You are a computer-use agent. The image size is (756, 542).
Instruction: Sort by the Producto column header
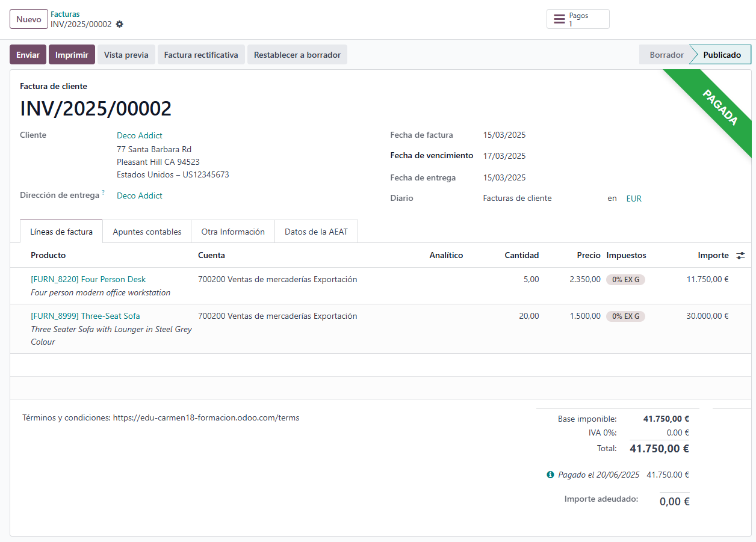(48, 256)
